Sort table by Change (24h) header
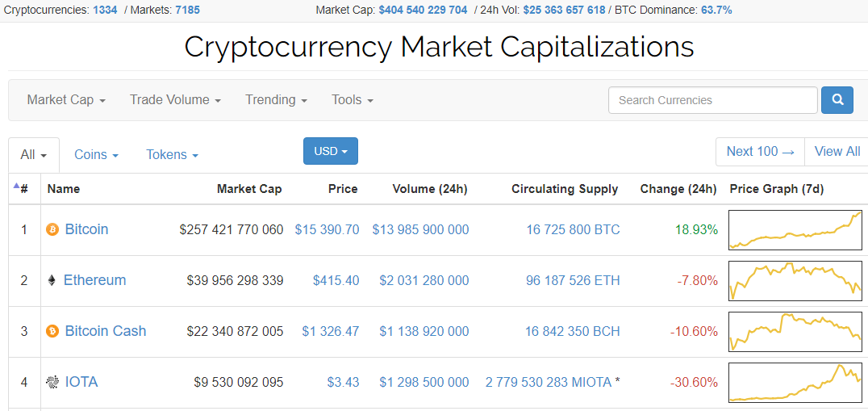 (x=678, y=189)
